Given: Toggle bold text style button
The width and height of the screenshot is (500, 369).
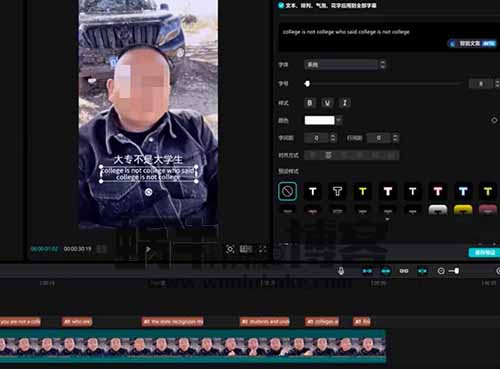Looking at the screenshot, I should 310,103.
